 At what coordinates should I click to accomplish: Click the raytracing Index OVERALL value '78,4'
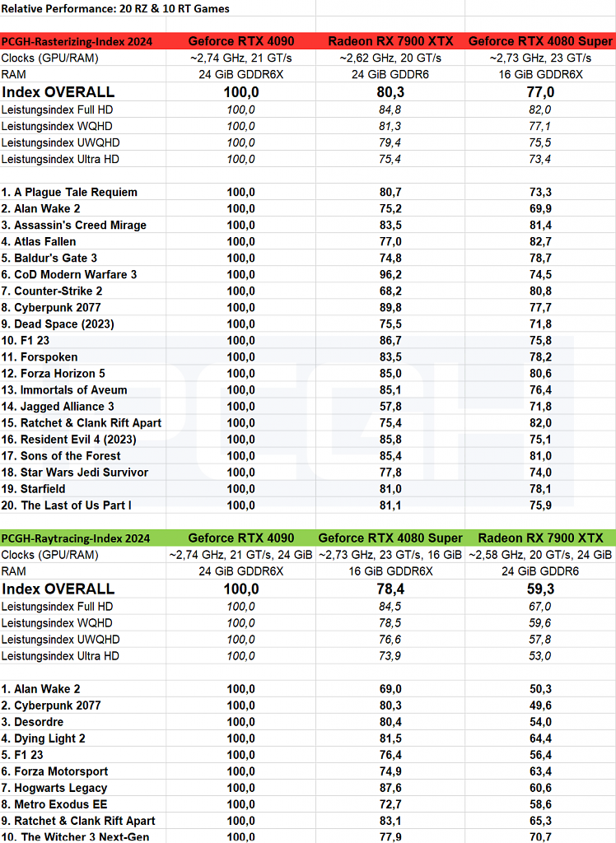tap(390, 589)
